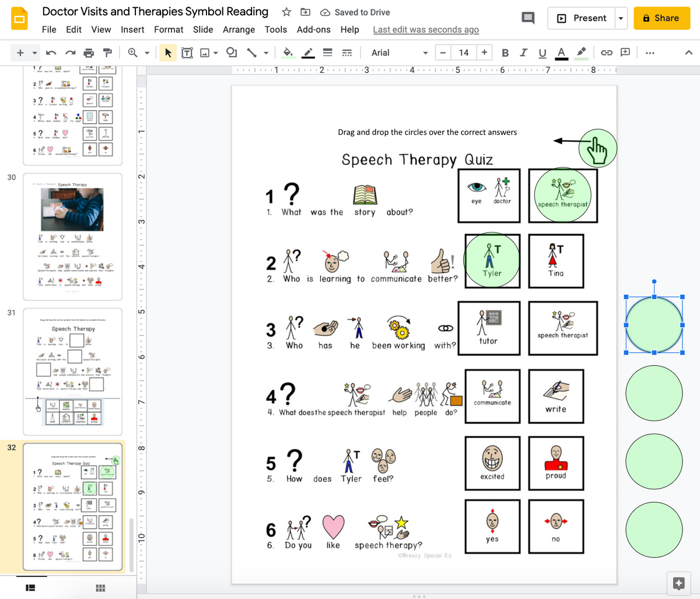Click the Insert link icon
This screenshot has width=700, height=599.
click(x=607, y=53)
